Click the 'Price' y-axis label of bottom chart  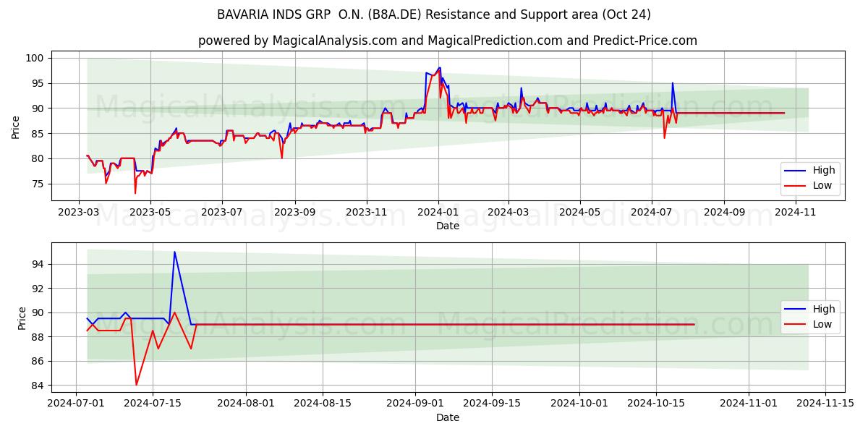pyautogui.click(x=22, y=318)
